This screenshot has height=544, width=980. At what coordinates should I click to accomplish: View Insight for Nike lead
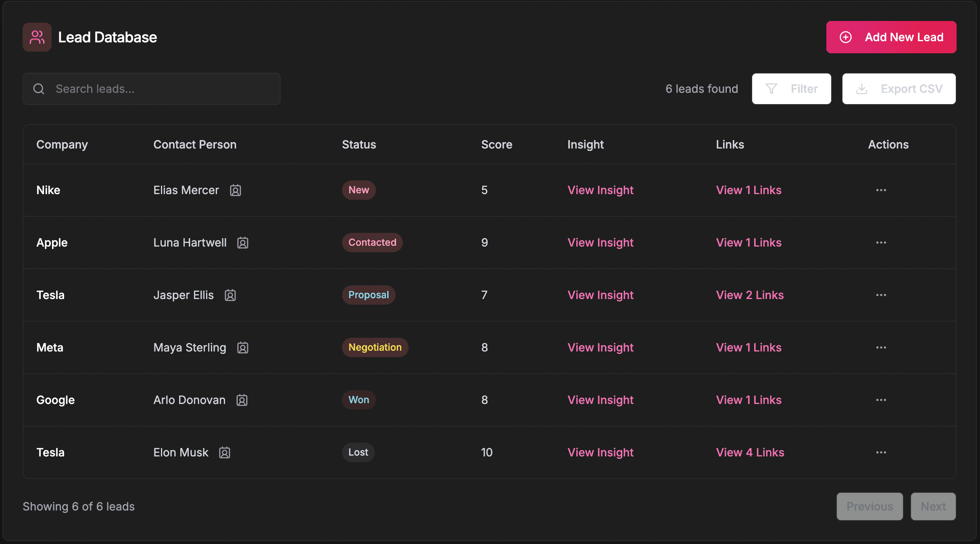click(601, 190)
